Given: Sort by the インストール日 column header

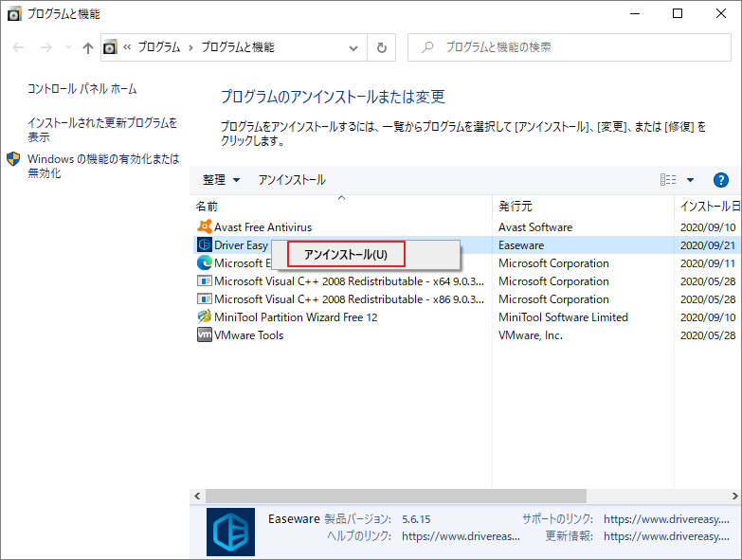Looking at the screenshot, I should tap(708, 207).
